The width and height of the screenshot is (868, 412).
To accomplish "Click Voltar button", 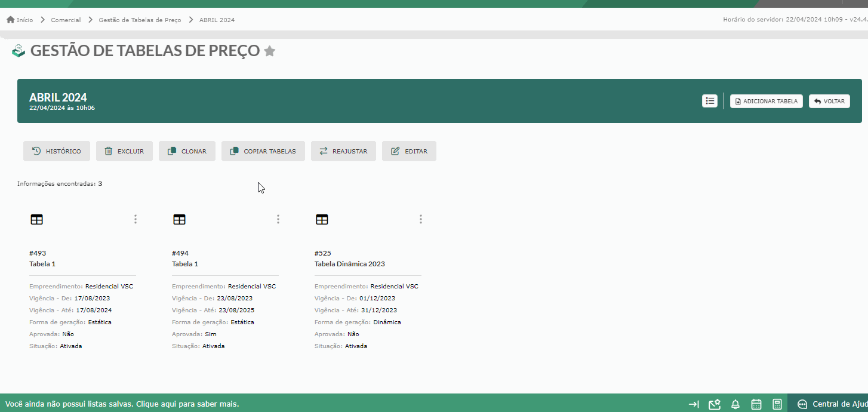I will click(x=829, y=101).
